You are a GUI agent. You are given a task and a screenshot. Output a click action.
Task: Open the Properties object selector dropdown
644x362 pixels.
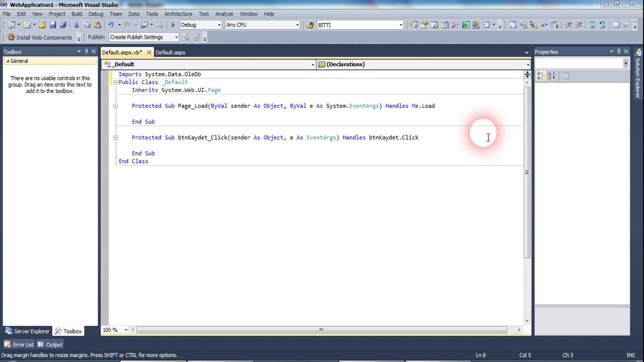pos(625,63)
